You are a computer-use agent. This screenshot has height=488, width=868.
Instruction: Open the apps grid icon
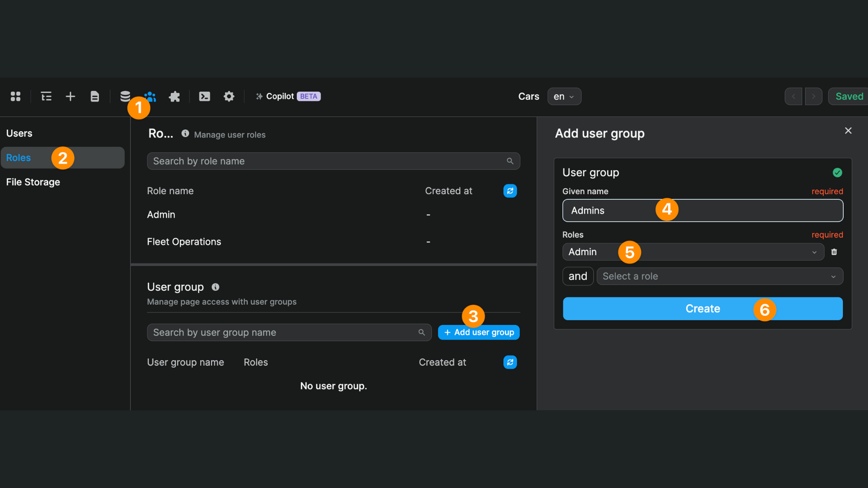(15, 96)
